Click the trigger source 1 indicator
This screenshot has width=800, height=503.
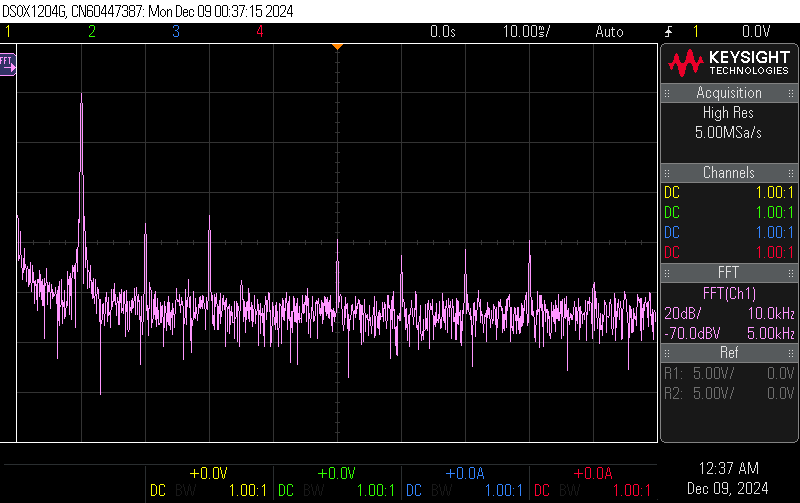(695, 32)
